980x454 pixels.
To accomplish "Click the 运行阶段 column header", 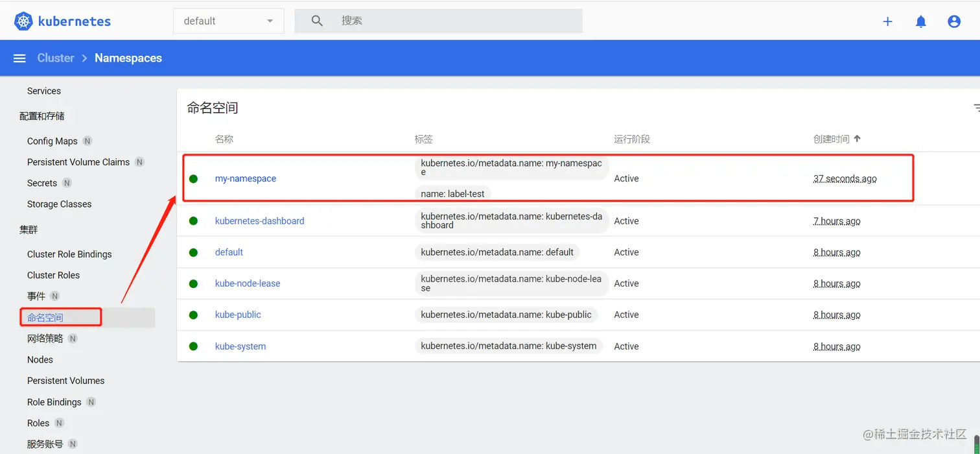I will [x=632, y=139].
